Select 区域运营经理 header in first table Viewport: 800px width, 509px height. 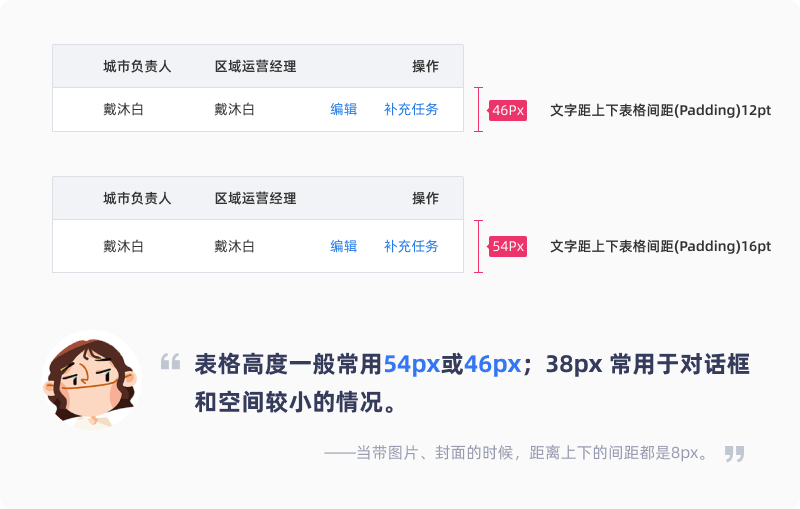tap(255, 66)
